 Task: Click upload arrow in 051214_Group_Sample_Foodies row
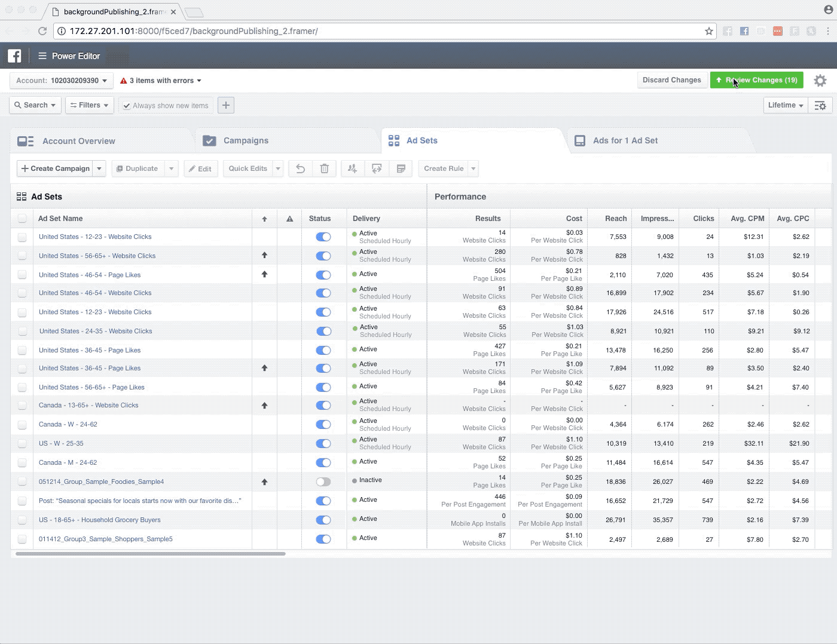(x=264, y=482)
